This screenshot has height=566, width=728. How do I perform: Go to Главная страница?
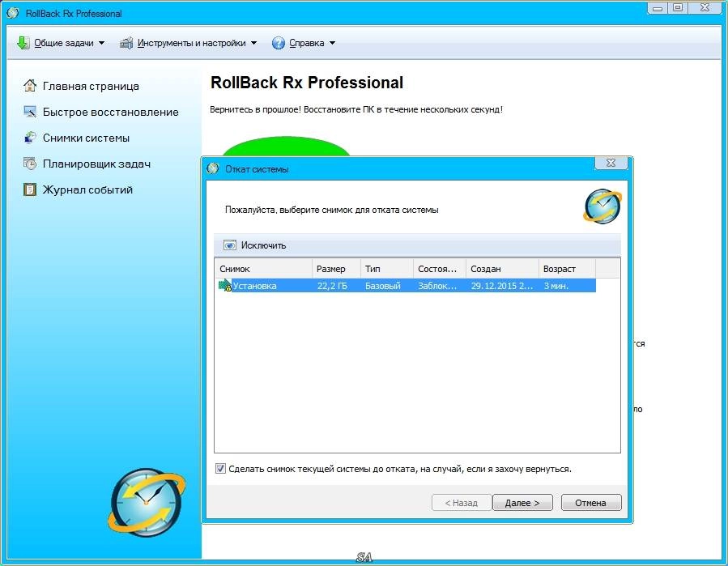click(x=91, y=86)
